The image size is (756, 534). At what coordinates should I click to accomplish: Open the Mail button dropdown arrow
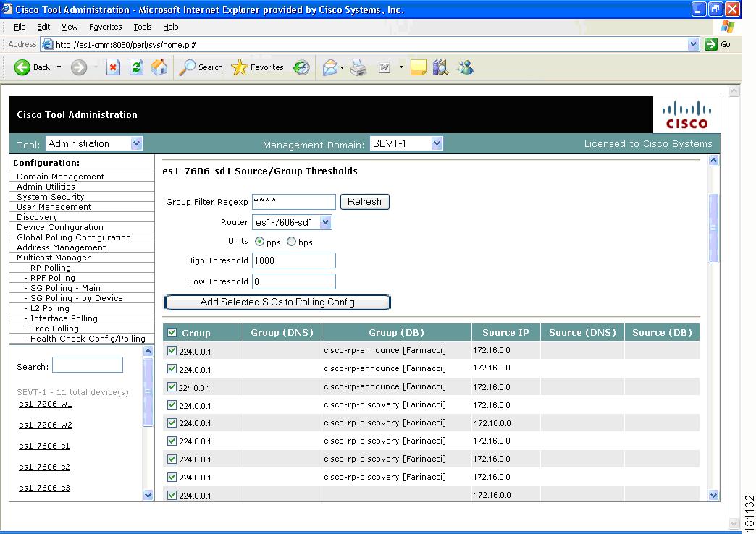[342, 67]
